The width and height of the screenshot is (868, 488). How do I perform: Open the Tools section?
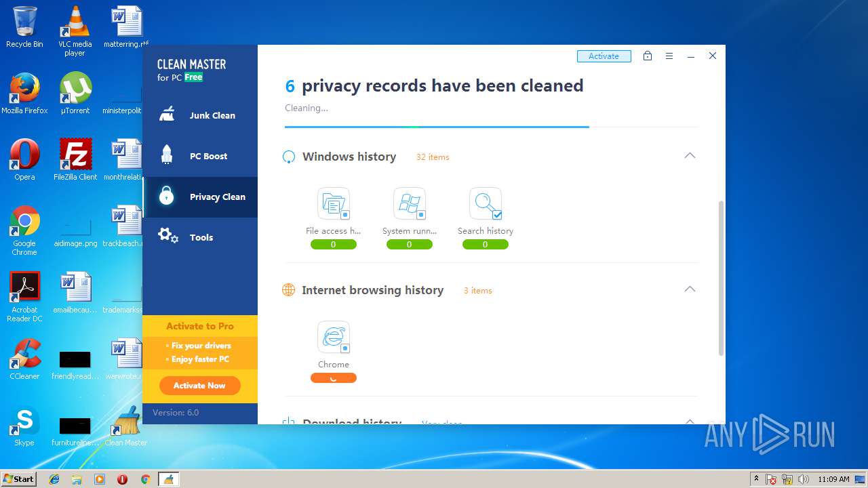click(x=200, y=237)
